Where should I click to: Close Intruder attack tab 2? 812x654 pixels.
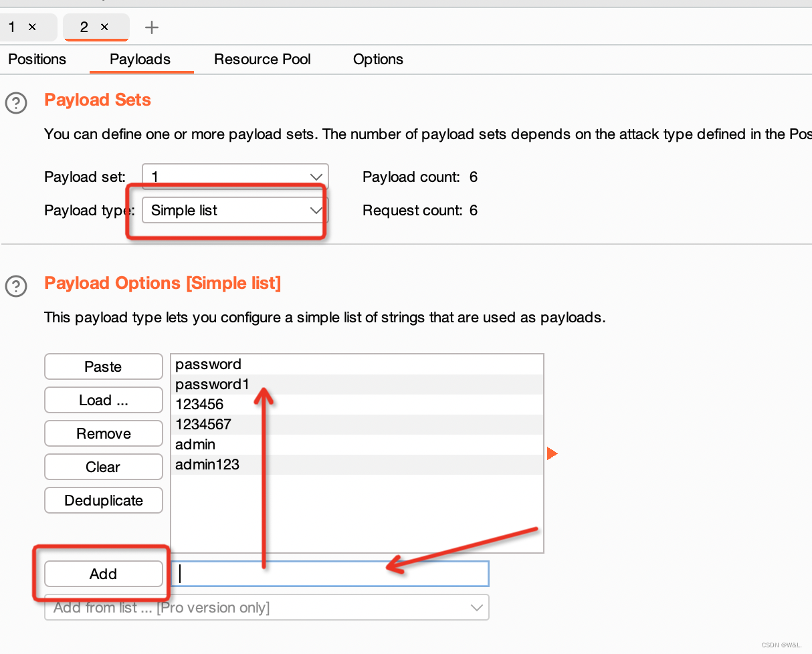[x=104, y=27]
